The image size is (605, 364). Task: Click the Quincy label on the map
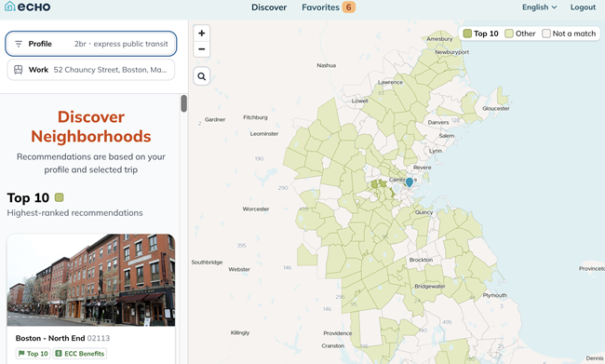(423, 212)
